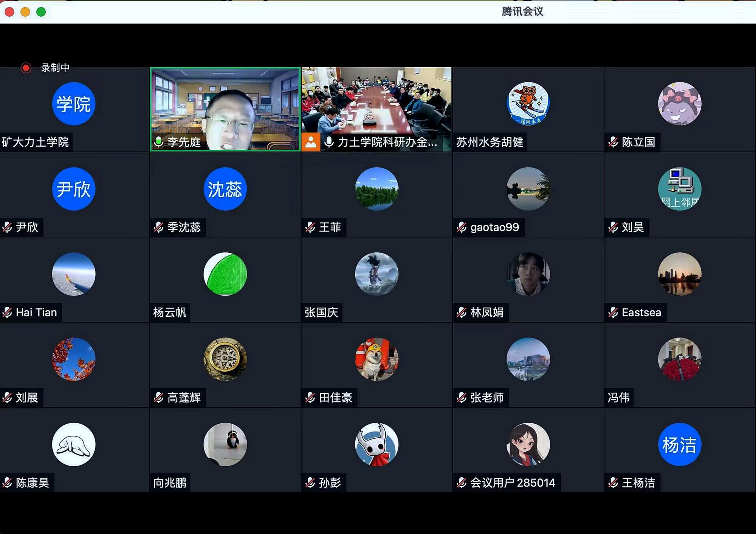Viewport: 756px width, 534px height.
Task: Click the 苏州水务胡健 name label
Action: click(x=490, y=142)
